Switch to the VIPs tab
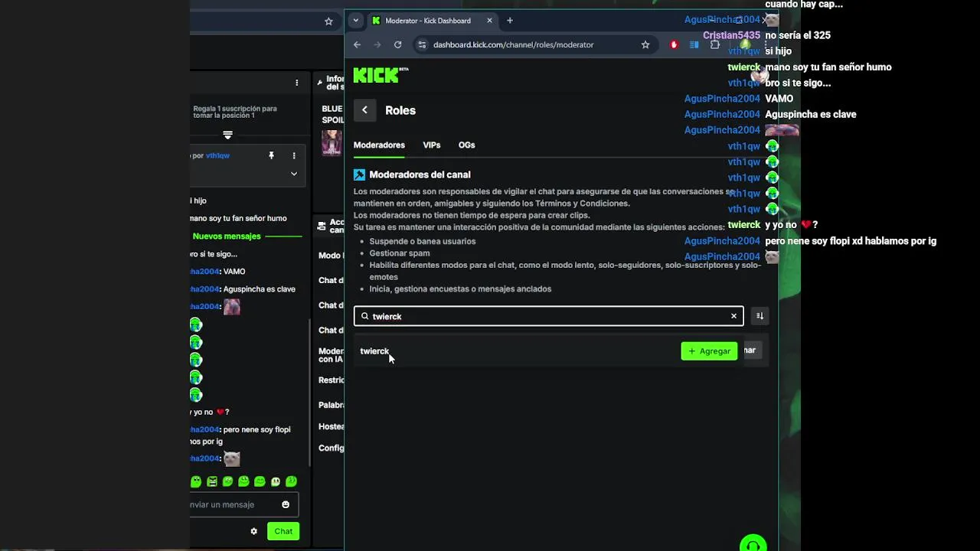Viewport: 980px width, 551px height. pyautogui.click(x=432, y=145)
